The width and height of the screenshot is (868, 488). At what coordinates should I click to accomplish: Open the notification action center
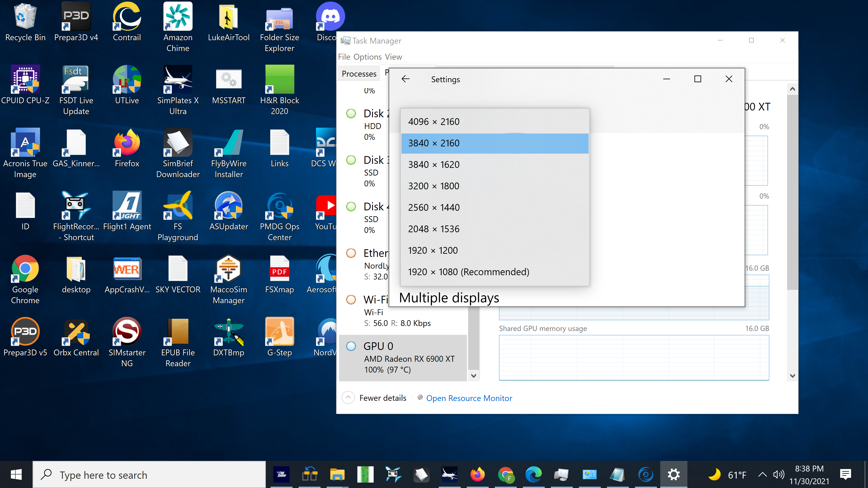846,475
